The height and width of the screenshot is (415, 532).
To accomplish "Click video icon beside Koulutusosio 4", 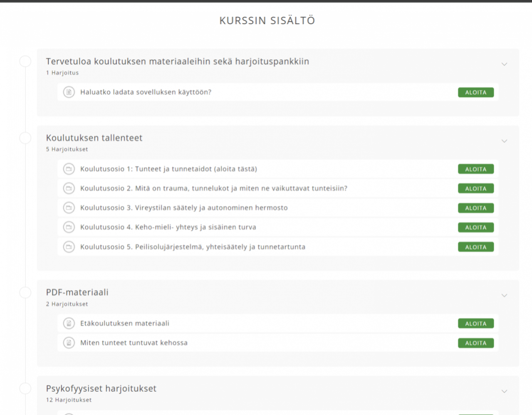I will tap(69, 227).
